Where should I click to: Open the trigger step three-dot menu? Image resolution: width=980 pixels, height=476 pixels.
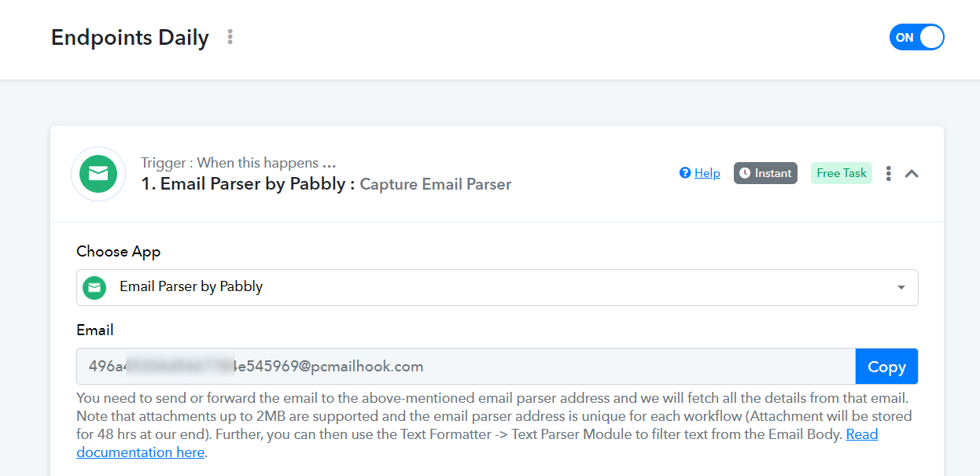(888, 173)
